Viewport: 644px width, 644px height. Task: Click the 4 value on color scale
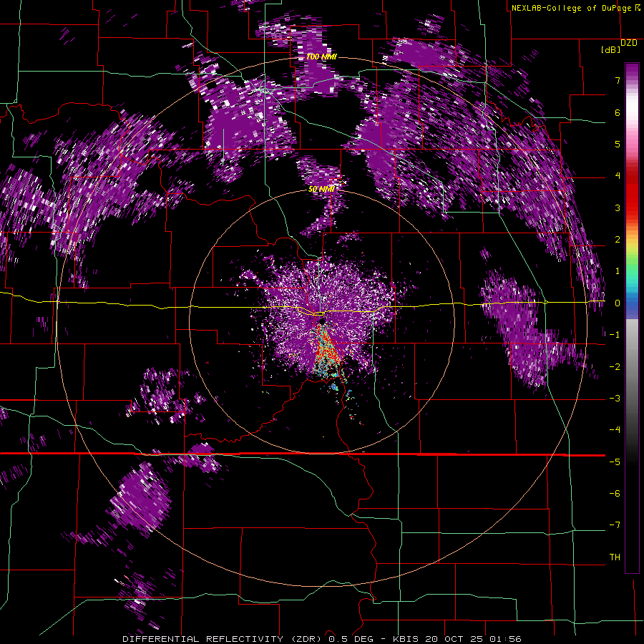(x=618, y=176)
